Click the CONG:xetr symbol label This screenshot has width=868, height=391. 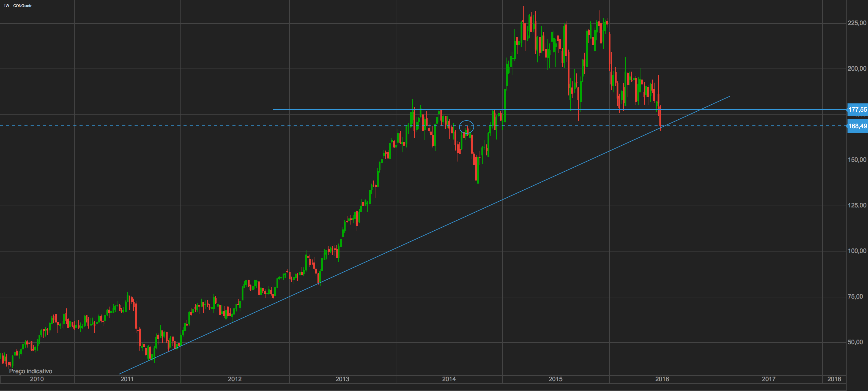[x=22, y=6]
